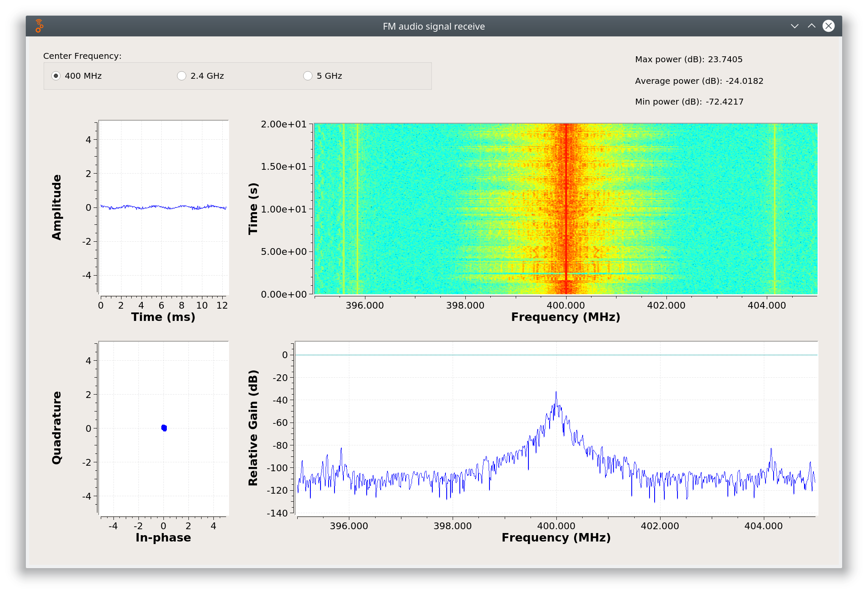The image size is (868, 594).
Task: Click the GNU Radio app icon in title bar
Action: pyautogui.click(x=39, y=26)
